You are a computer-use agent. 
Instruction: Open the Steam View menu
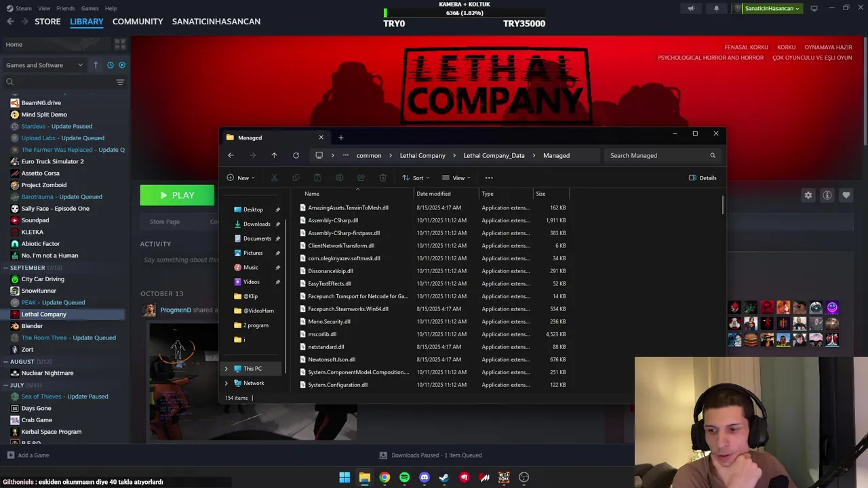click(44, 8)
